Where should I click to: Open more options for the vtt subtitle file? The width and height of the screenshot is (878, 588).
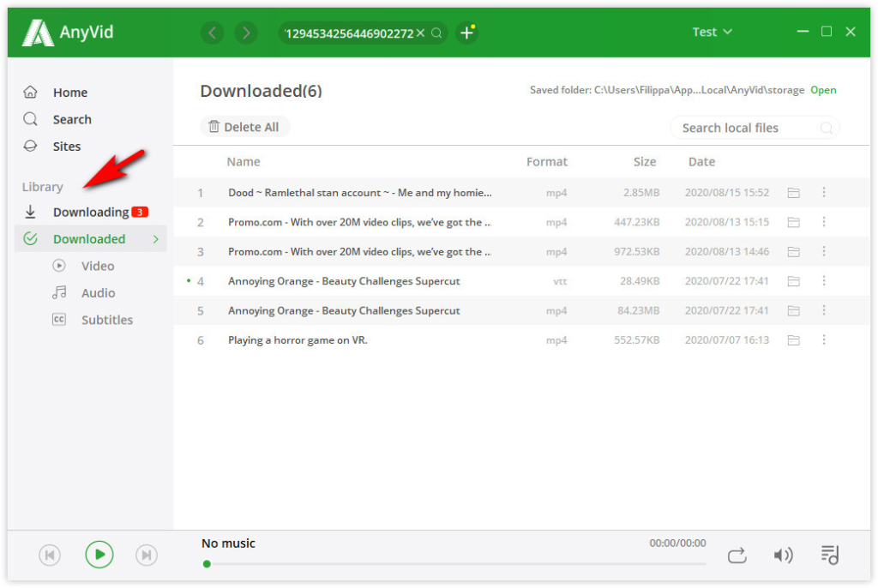tap(824, 281)
